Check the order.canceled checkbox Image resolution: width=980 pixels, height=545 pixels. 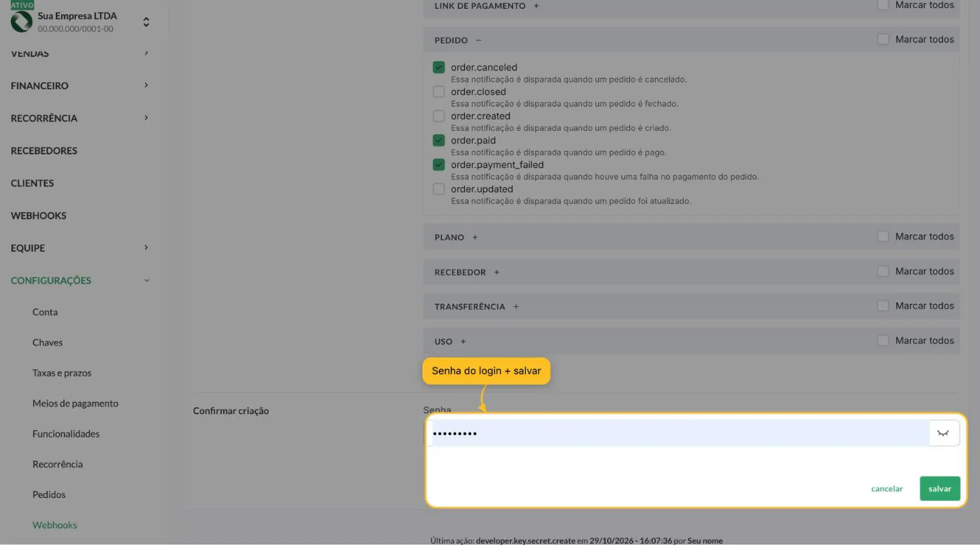(x=439, y=67)
